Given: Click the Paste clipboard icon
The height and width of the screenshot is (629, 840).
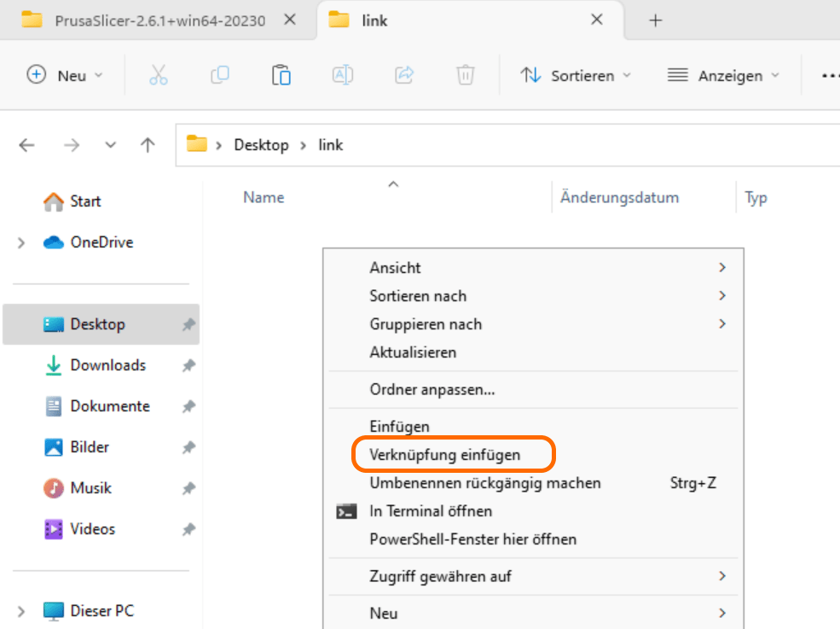Looking at the screenshot, I should pos(281,75).
